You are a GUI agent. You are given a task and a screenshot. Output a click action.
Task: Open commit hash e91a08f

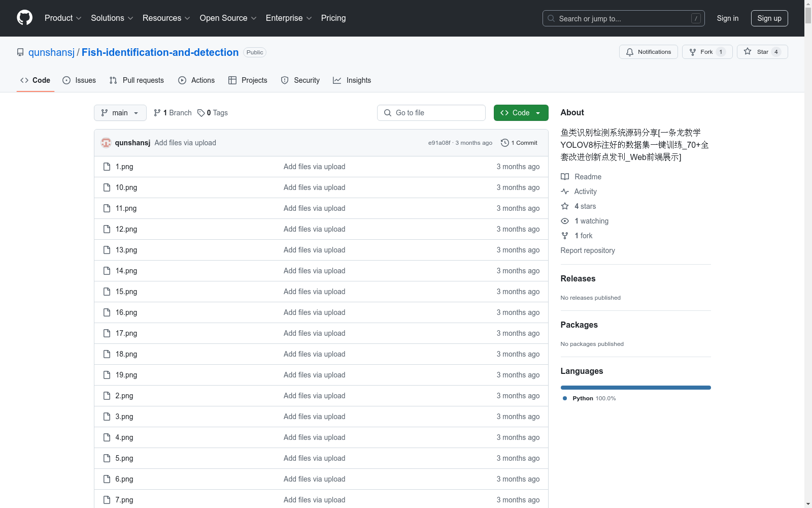[439, 143]
